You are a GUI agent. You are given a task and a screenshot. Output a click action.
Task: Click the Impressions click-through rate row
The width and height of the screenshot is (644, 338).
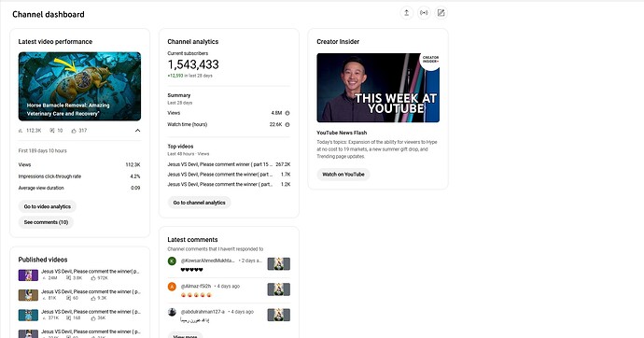click(79, 176)
